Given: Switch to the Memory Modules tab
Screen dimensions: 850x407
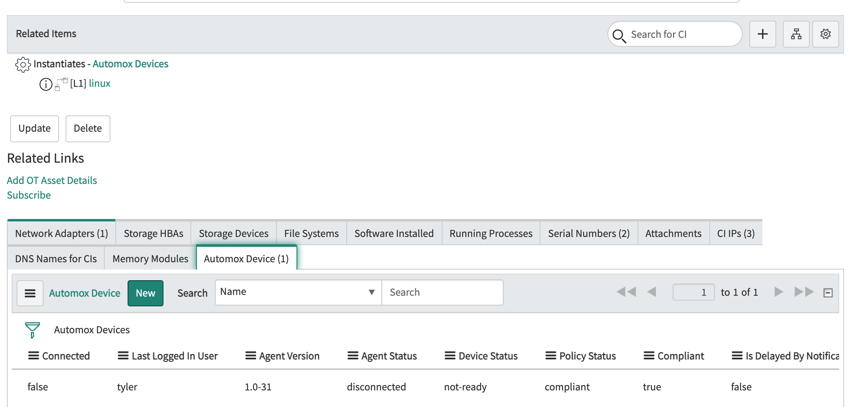Looking at the screenshot, I should pyautogui.click(x=150, y=259).
